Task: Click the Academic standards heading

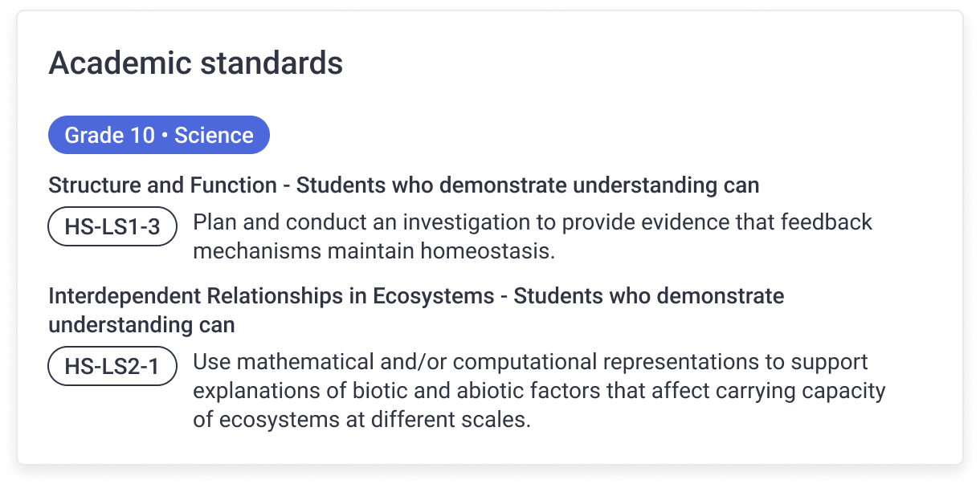Action: (x=196, y=63)
